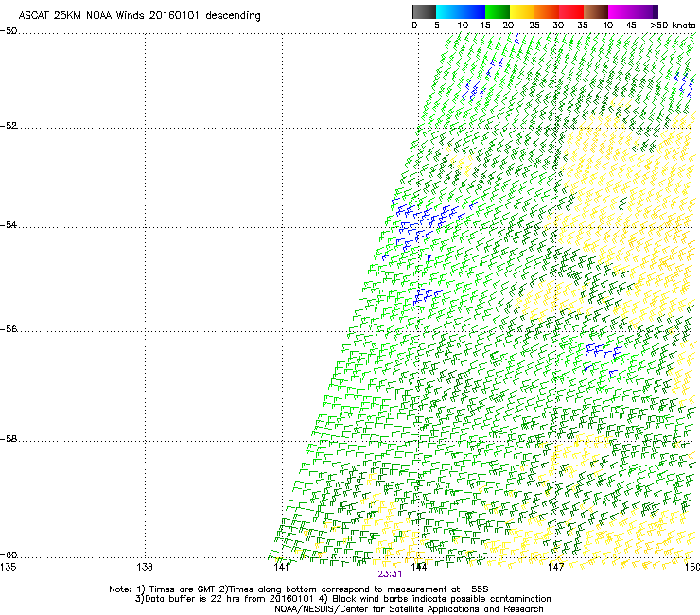This screenshot has width=700, height=615.
Task: Click the gray 0-5 knots color swatch
Action: point(424,11)
